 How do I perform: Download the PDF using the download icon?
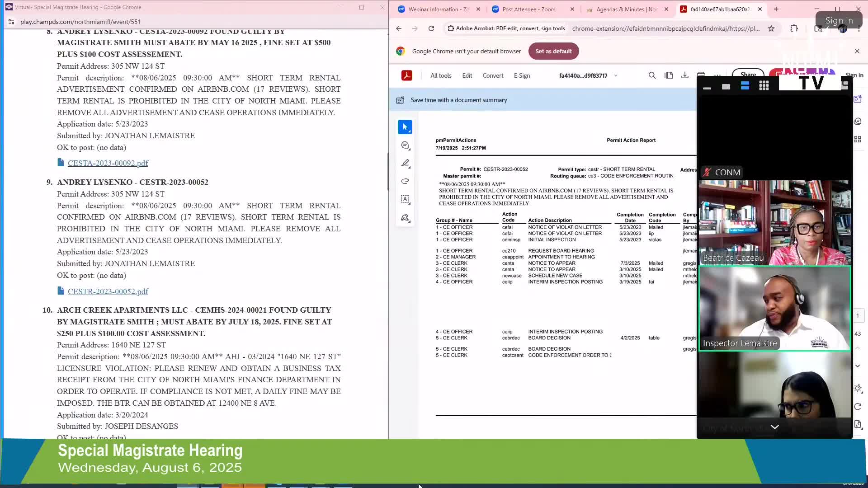click(685, 75)
